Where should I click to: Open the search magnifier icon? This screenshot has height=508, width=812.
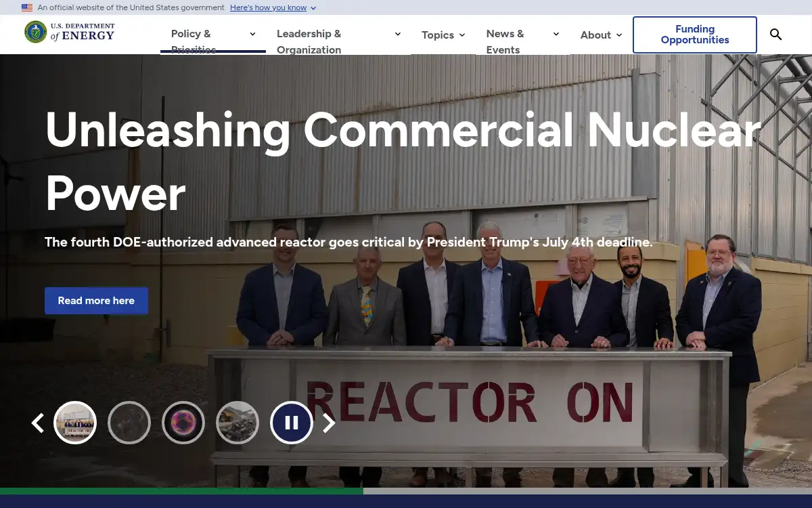(x=775, y=35)
